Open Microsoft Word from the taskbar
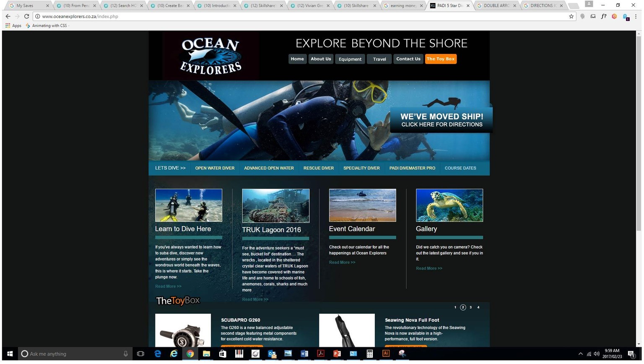644x364 pixels. 304,354
